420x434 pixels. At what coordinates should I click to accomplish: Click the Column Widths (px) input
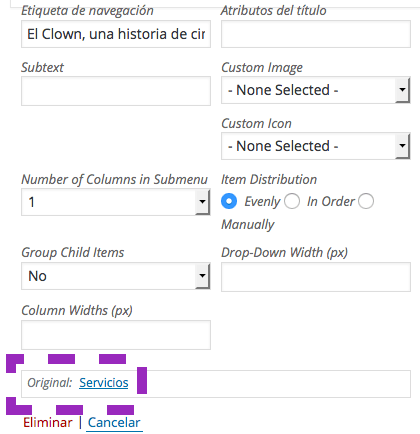point(116,335)
